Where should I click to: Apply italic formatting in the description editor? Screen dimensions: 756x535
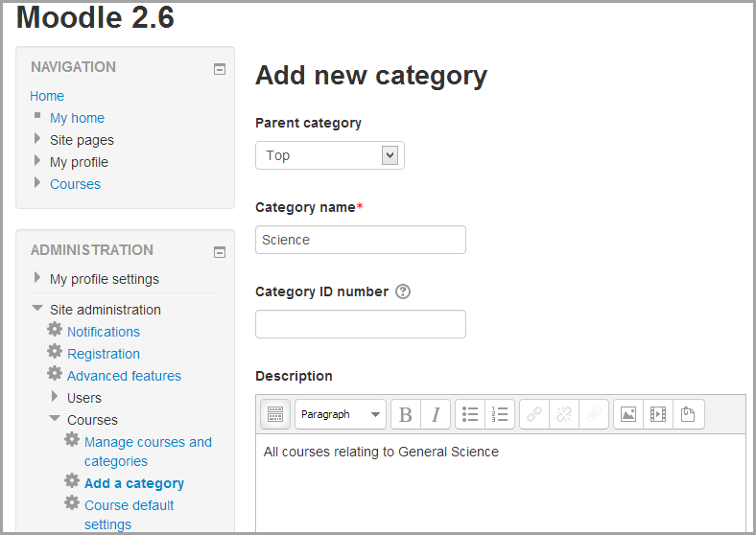tap(435, 414)
